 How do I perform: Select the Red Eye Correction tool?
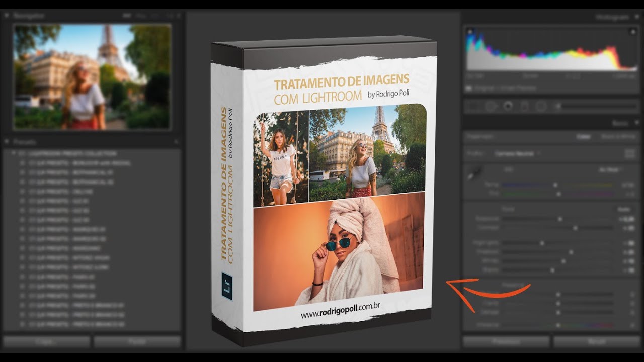(x=508, y=106)
